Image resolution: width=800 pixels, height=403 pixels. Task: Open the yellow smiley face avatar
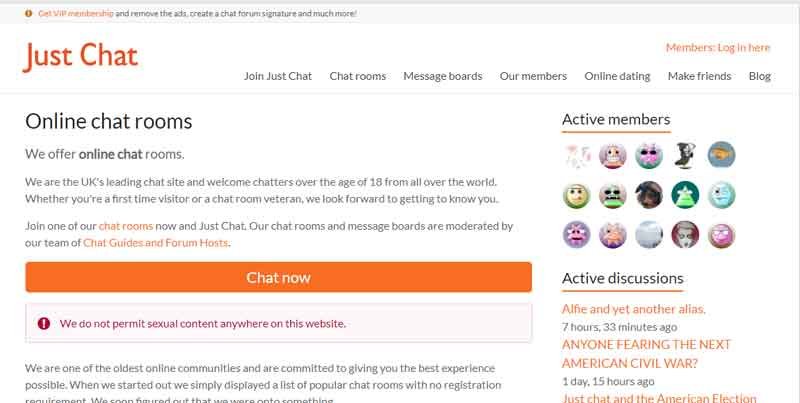point(577,195)
